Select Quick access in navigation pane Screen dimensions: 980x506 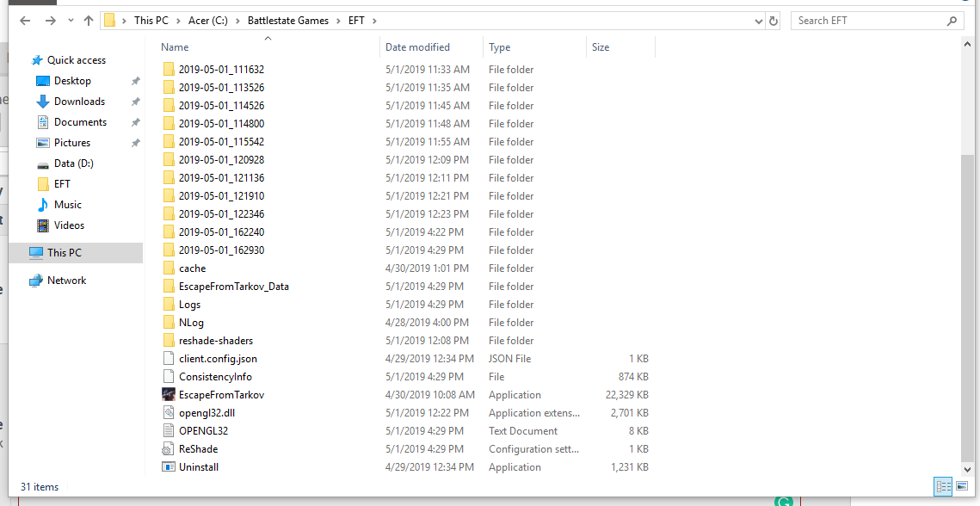pos(77,60)
